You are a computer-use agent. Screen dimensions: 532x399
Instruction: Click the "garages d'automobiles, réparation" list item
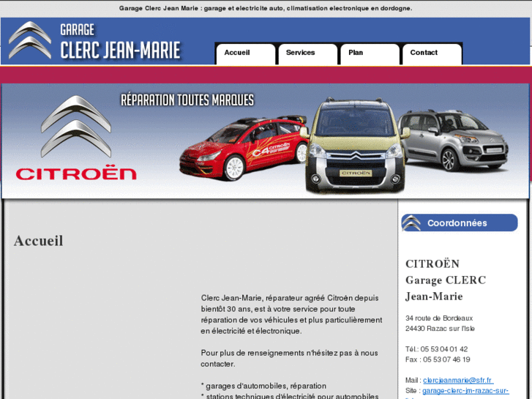tap(263, 386)
